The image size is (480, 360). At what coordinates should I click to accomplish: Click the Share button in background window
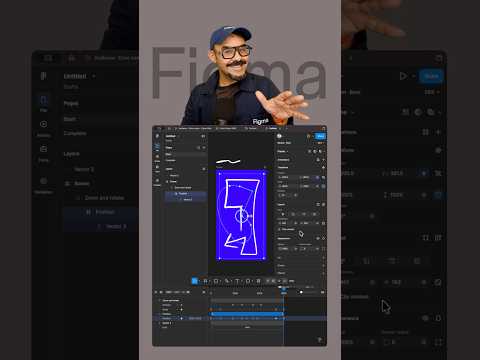pos(431,76)
